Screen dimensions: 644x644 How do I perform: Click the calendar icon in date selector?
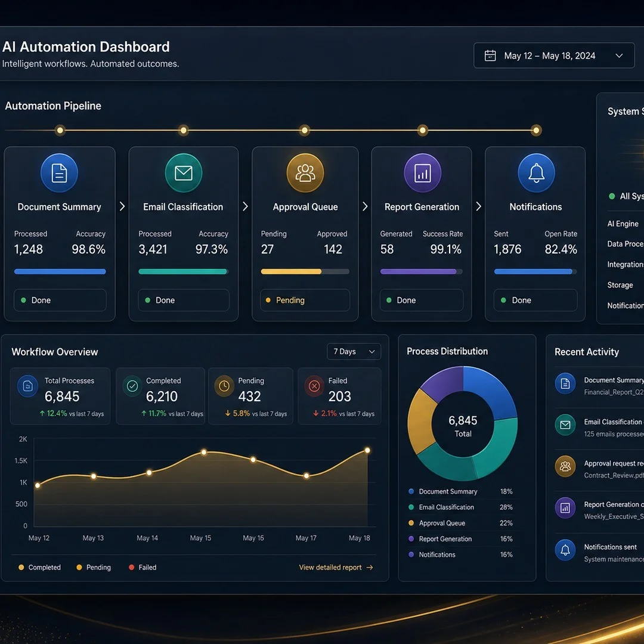coord(490,55)
